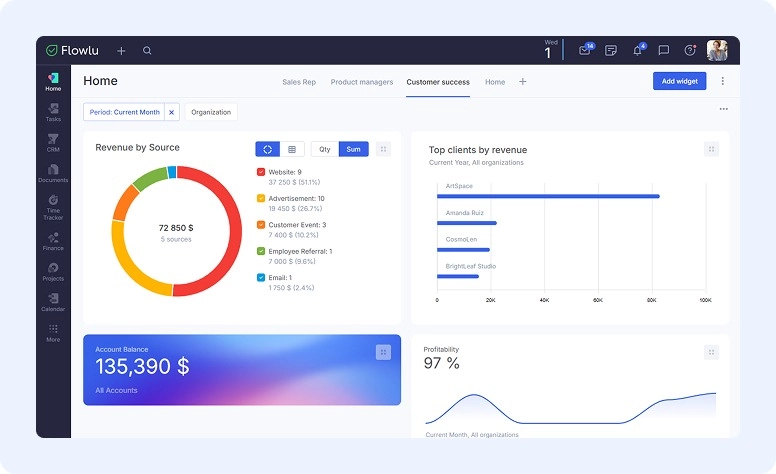This screenshot has width=776, height=474.
Task: Click the BrightLeaf Studio revenue bar
Action: point(457,276)
